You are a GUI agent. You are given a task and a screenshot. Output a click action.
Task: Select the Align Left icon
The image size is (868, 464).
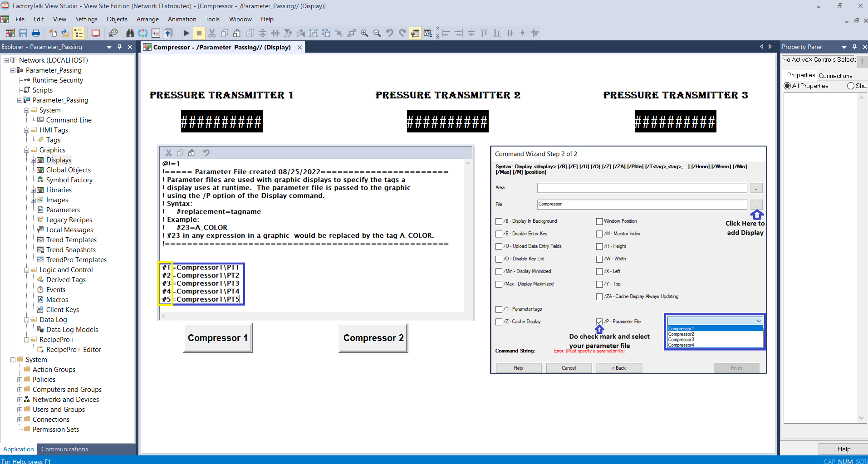pos(446,33)
